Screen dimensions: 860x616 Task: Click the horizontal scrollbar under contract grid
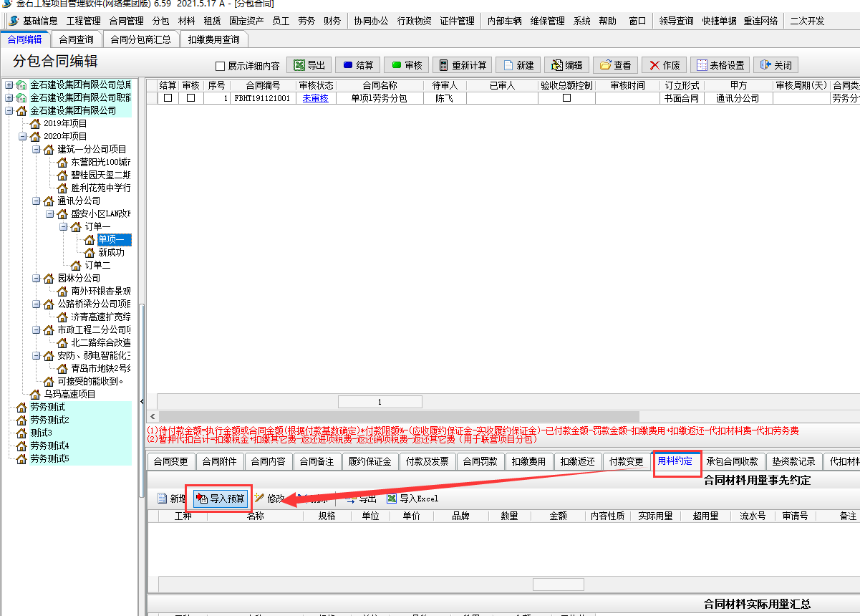coord(398,416)
